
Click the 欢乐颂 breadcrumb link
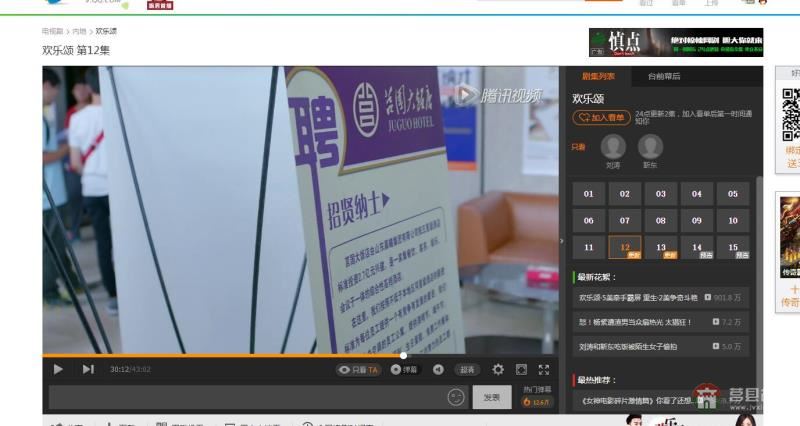pos(106,31)
